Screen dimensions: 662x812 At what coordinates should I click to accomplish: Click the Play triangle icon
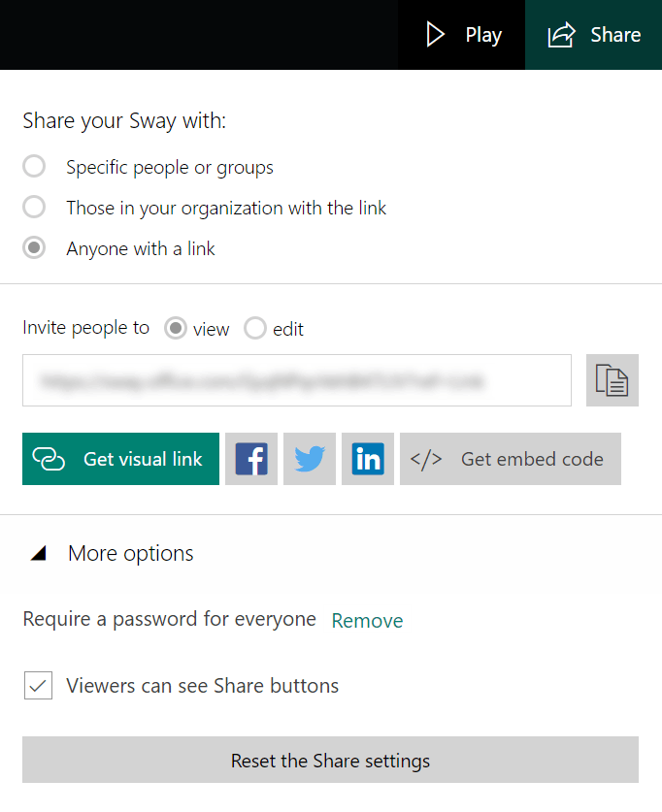(436, 35)
